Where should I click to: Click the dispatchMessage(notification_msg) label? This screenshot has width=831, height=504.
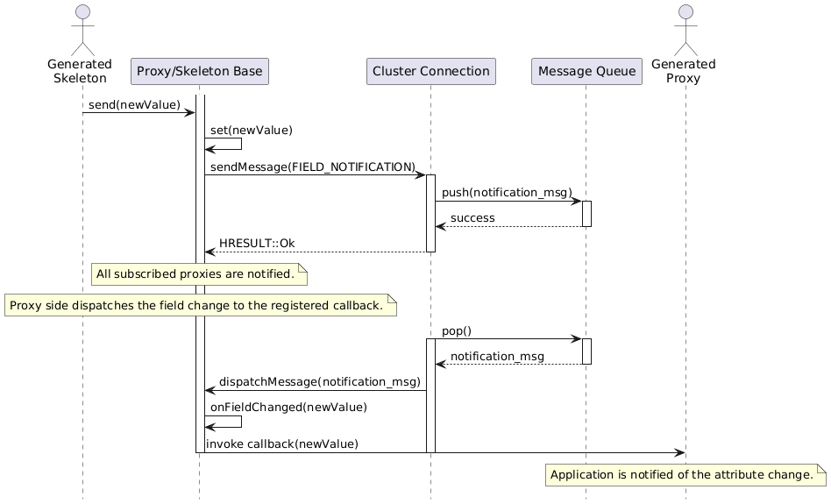(x=320, y=382)
